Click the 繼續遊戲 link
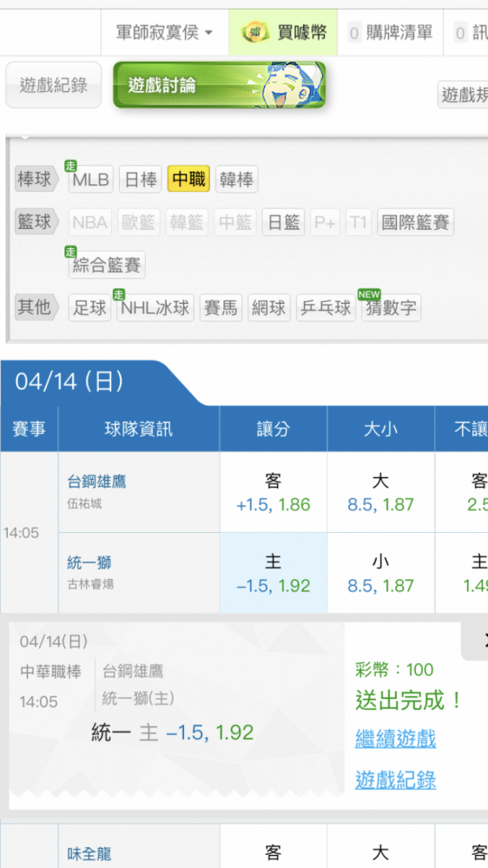This screenshot has height=868, width=488. pos(395,739)
